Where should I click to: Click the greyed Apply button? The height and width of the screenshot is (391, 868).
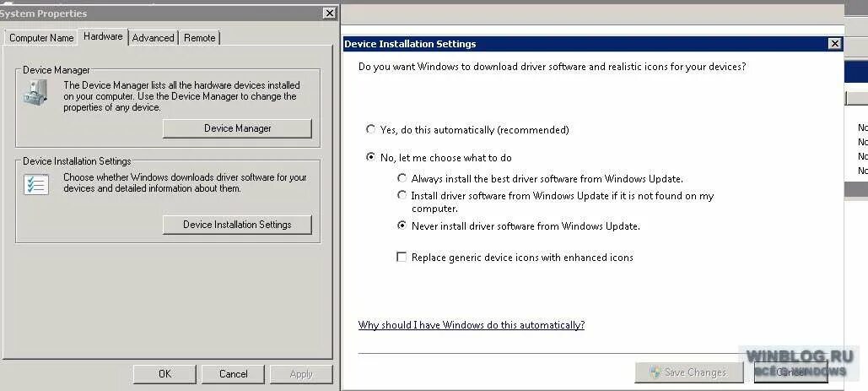tap(301, 374)
